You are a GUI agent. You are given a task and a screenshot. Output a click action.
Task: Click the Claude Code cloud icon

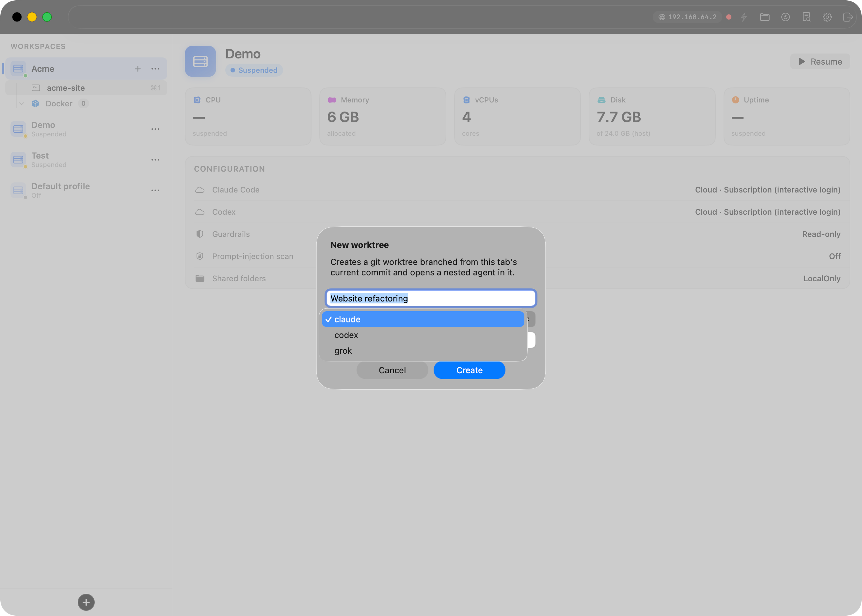(200, 190)
